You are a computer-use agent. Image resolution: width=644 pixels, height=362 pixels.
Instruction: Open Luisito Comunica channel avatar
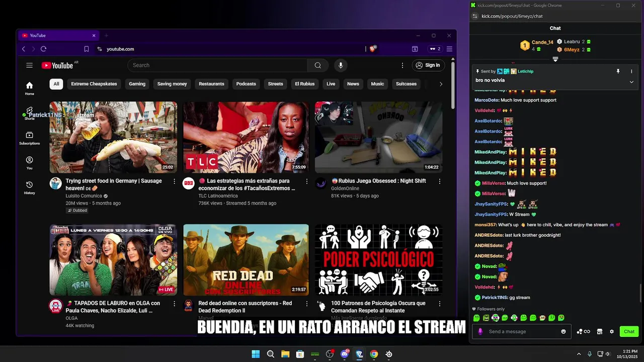point(55,183)
